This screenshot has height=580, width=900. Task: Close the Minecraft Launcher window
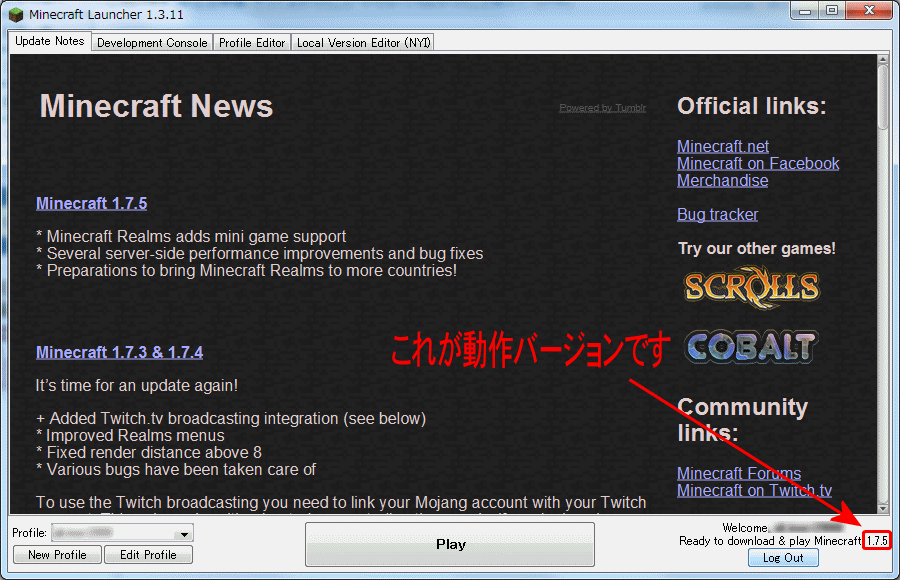coord(869,11)
